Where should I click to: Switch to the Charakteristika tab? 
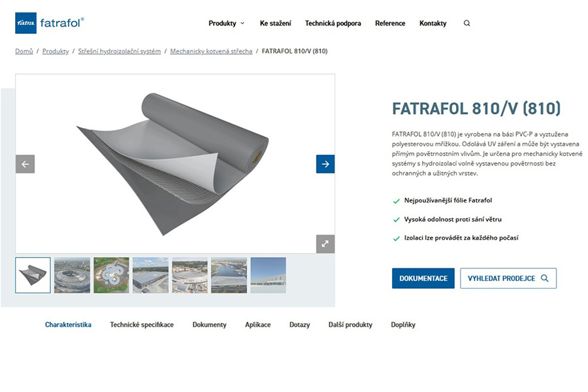click(68, 325)
